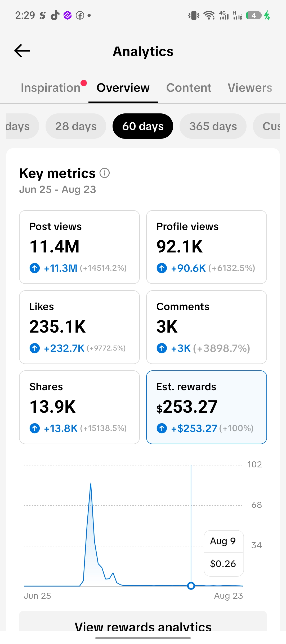Tap the battery charging icon

[x=258, y=15]
